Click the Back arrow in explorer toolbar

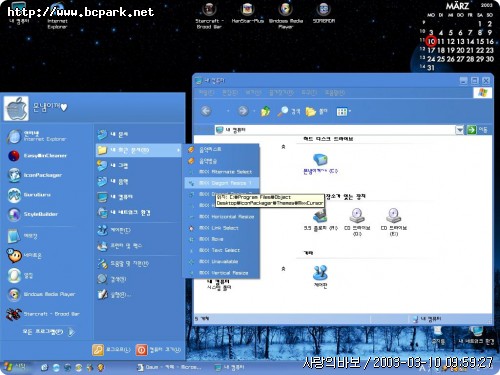(x=206, y=111)
